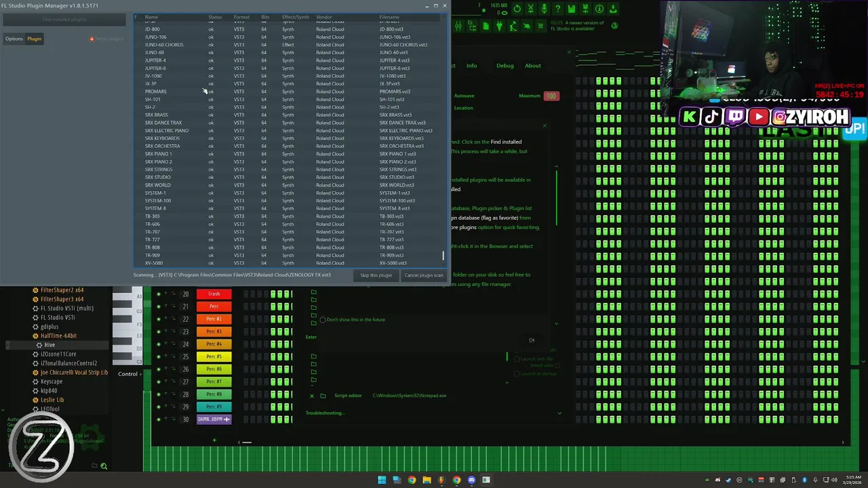Viewport: 868px width, 488px height.
Task: Sort plugin list by Effect/Synth column
Action: pyautogui.click(x=296, y=17)
